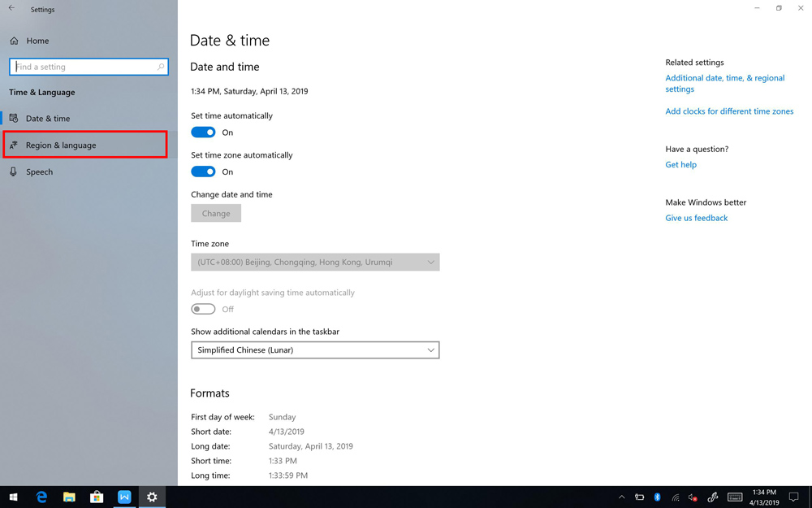This screenshot has width=812, height=508.
Task: Click the Bluetooth icon in system tray
Action: (x=657, y=497)
